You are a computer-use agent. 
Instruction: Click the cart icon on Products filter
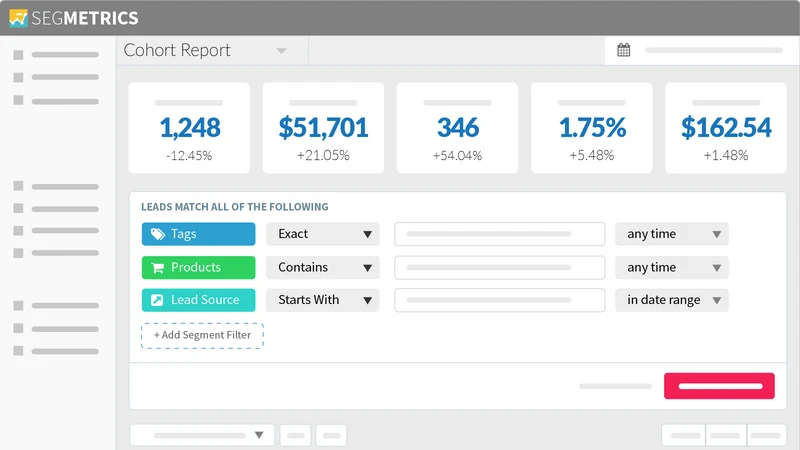pos(158,268)
